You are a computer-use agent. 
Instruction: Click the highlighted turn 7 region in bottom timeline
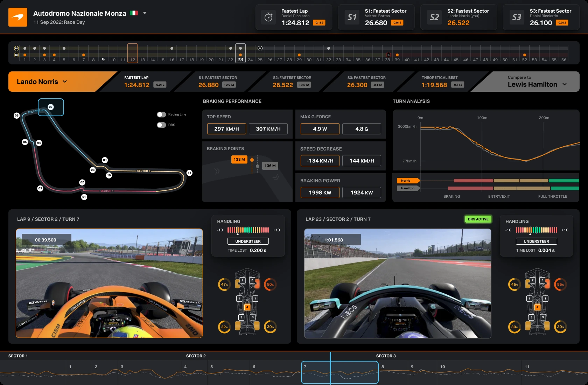(340, 372)
